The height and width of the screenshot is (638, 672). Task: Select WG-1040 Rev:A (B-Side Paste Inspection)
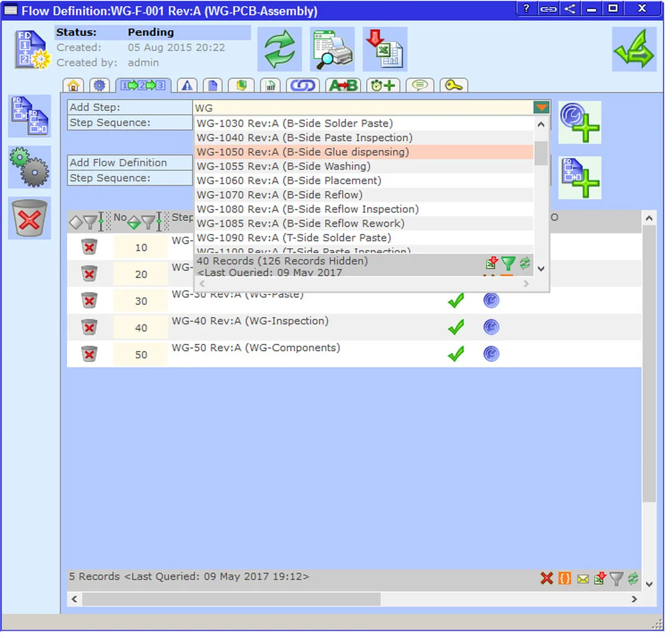click(364, 138)
